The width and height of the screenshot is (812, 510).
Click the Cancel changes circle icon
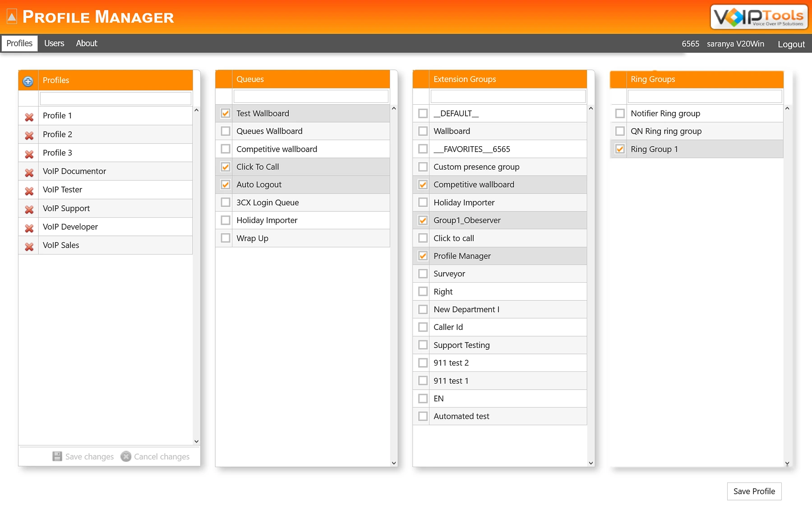point(126,456)
